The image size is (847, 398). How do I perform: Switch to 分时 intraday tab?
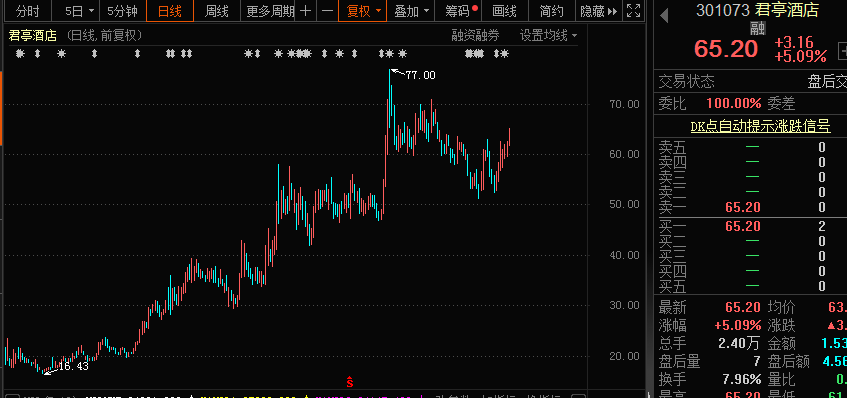(x=27, y=11)
